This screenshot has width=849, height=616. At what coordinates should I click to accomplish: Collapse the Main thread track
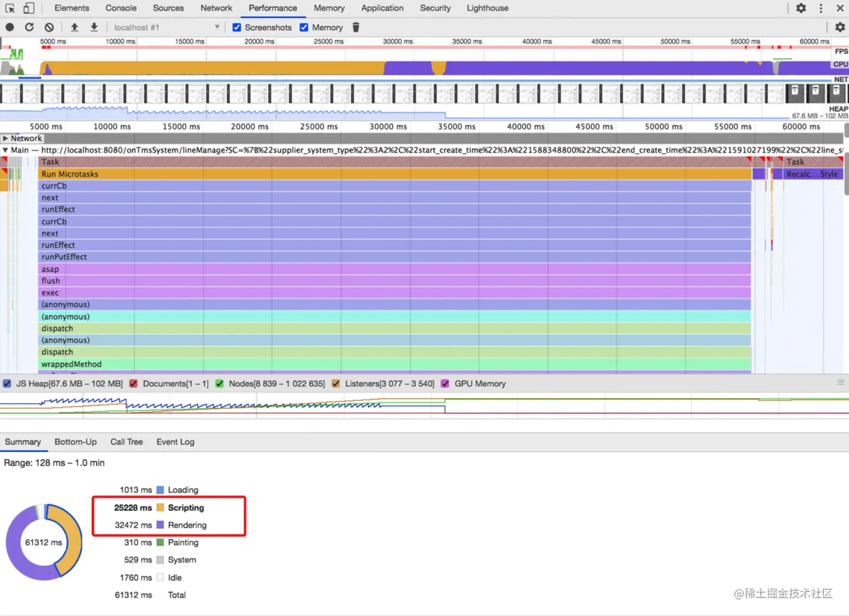tap(5, 150)
